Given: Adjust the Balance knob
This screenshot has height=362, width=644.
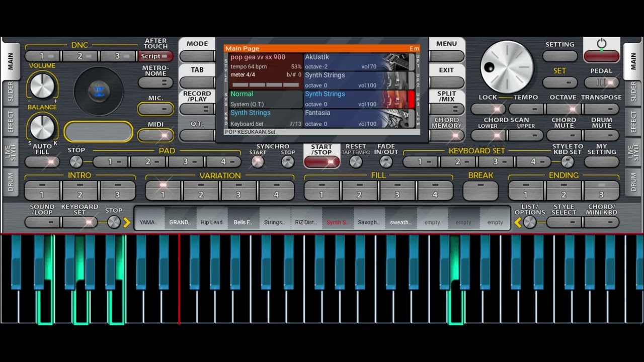Looking at the screenshot, I should [x=42, y=127].
